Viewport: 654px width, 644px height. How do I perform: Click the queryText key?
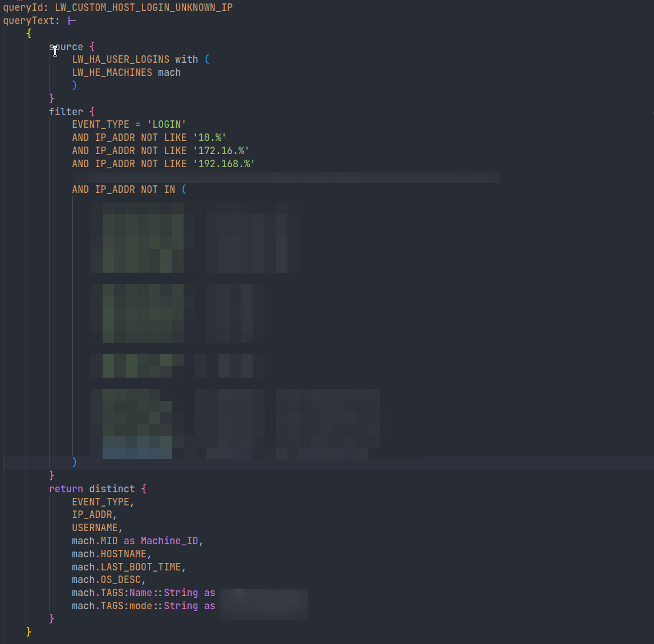click(29, 21)
